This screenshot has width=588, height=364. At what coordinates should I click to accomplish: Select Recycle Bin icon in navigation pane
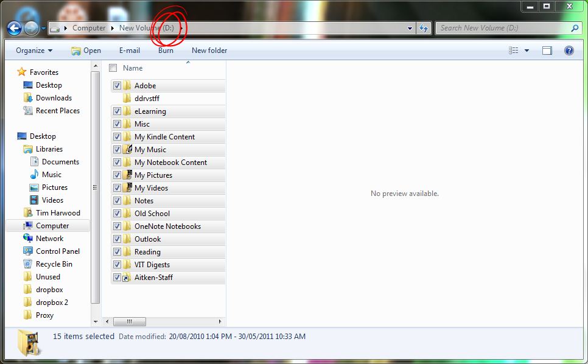pyautogui.click(x=28, y=264)
